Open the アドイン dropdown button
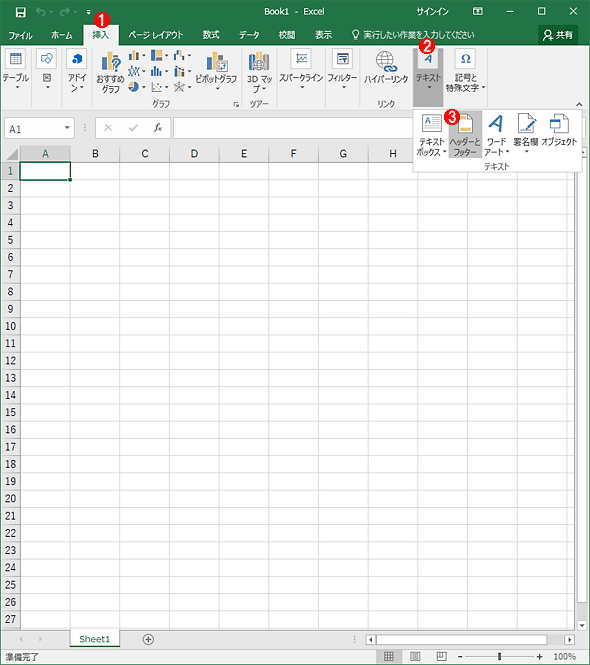 click(77, 70)
